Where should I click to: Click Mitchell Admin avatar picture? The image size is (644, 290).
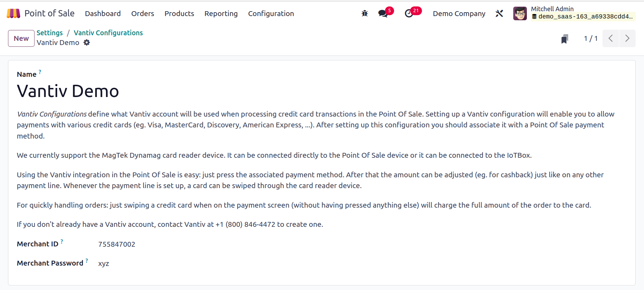[520, 13]
